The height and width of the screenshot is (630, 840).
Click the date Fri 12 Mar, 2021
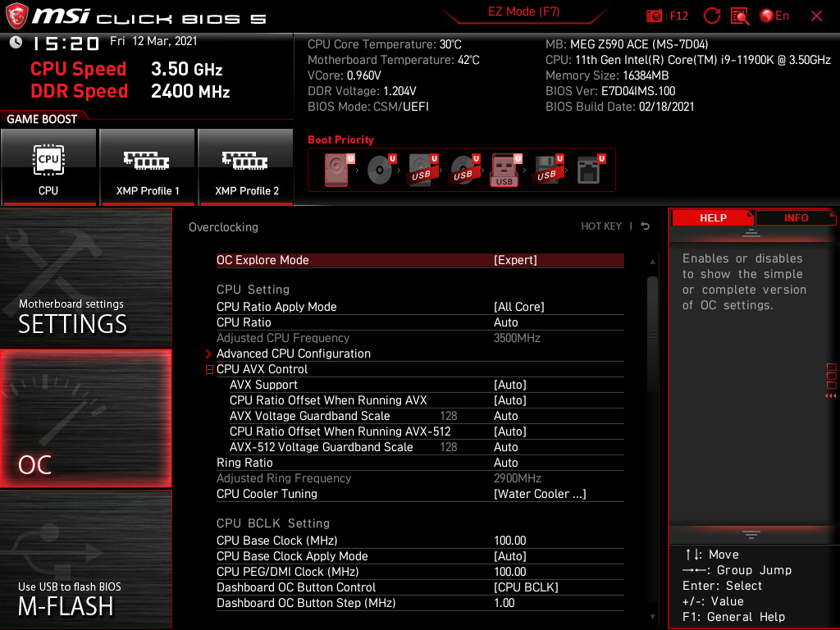click(x=153, y=41)
